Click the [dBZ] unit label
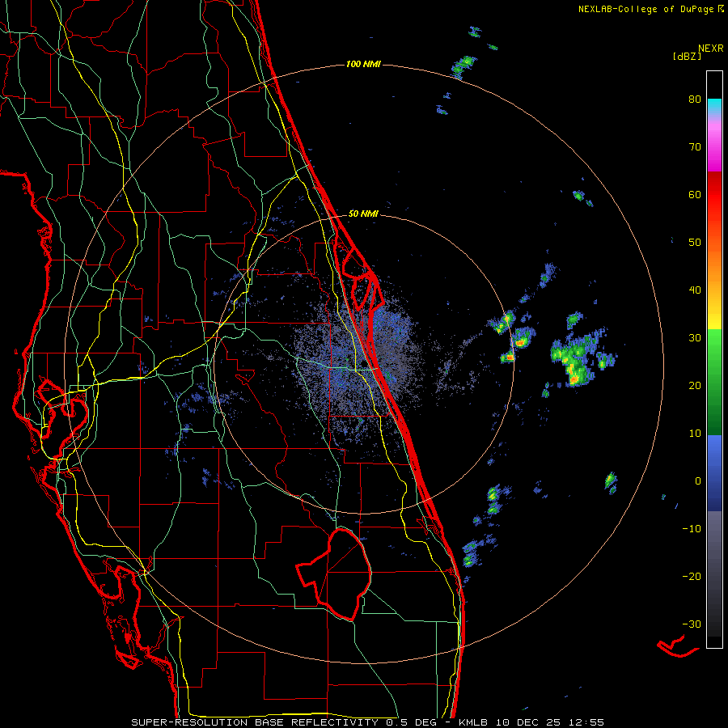Image resolution: width=728 pixels, height=728 pixels. (x=687, y=57)
